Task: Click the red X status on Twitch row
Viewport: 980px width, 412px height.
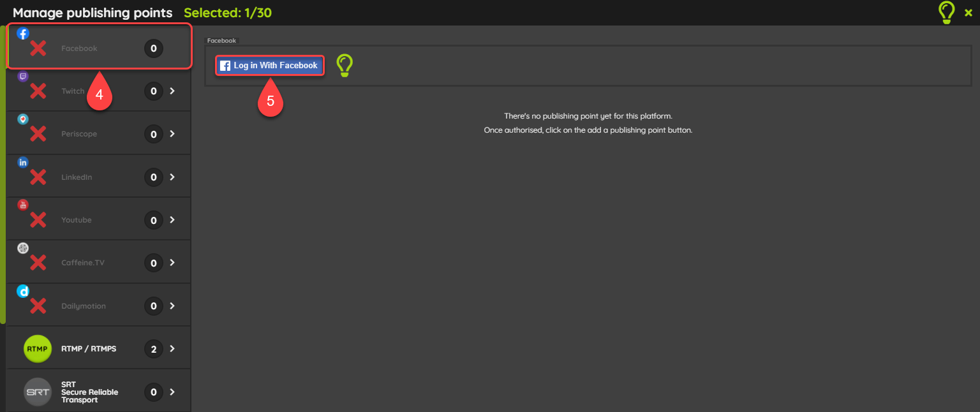Action: (38, 91)
